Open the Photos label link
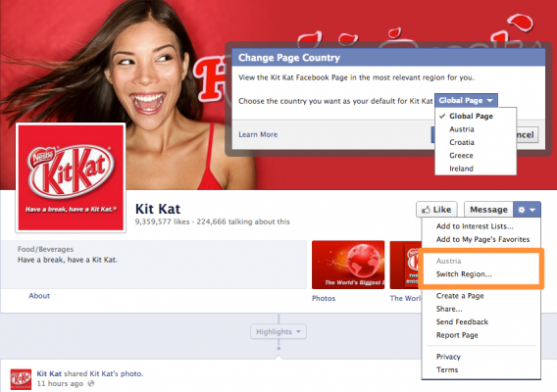The width and height of the screenshot is (557, 392). tap(324, 298)
